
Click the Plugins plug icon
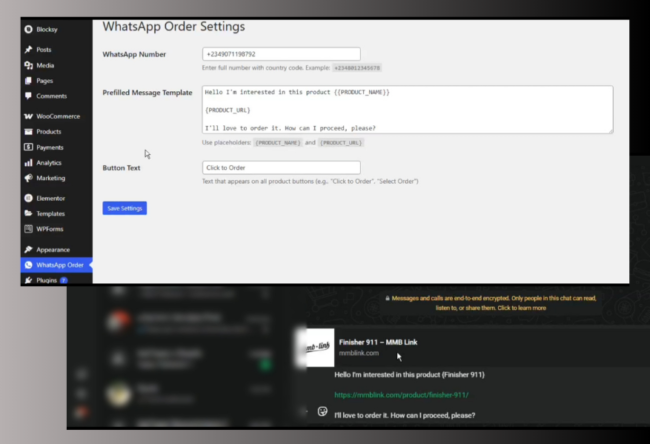(x=28, y=280)
